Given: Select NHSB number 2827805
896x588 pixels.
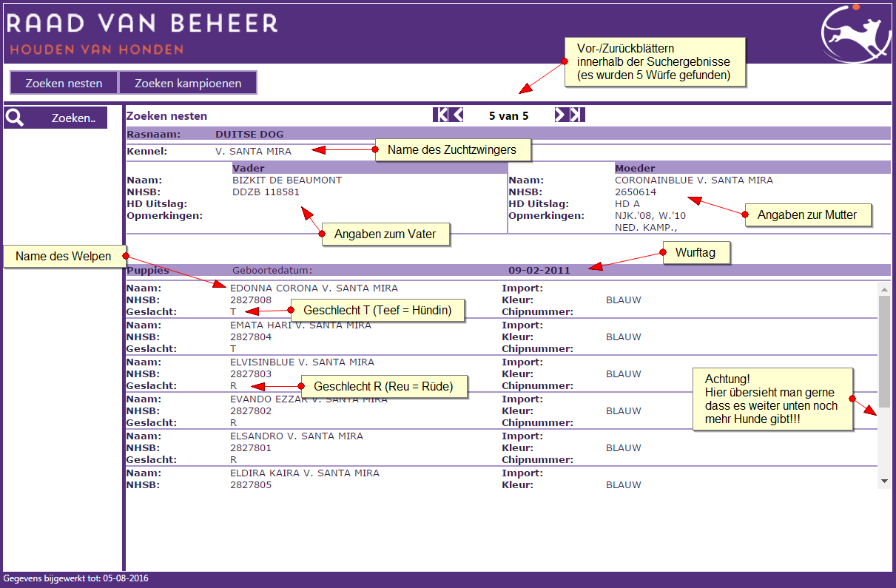Looking at the screenshot, I should point(251,485).
